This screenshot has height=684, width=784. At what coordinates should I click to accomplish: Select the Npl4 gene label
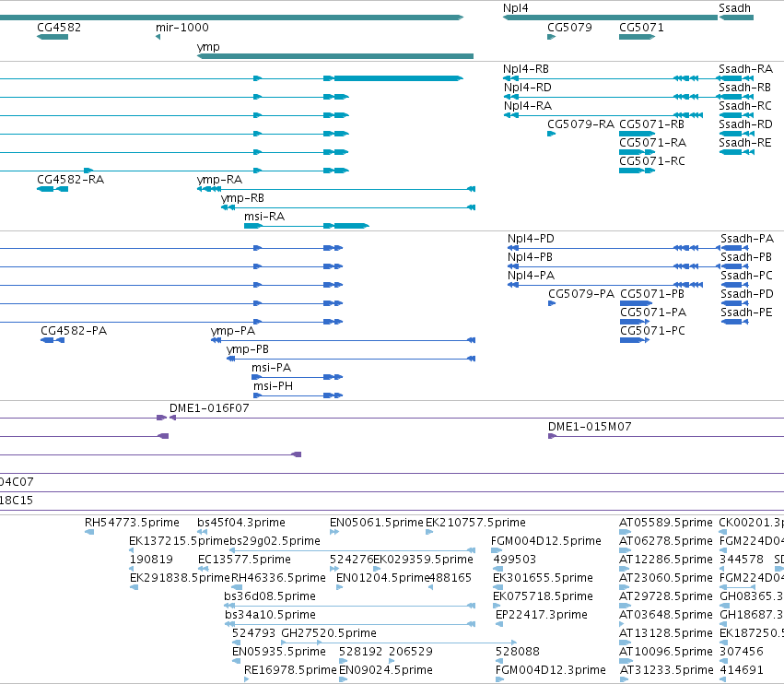click(516, 8)
